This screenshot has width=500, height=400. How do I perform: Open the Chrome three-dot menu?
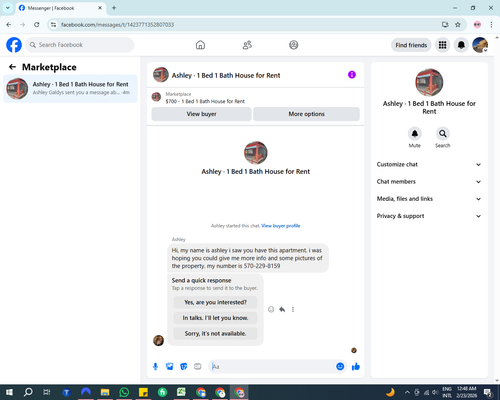coord(491,25)
